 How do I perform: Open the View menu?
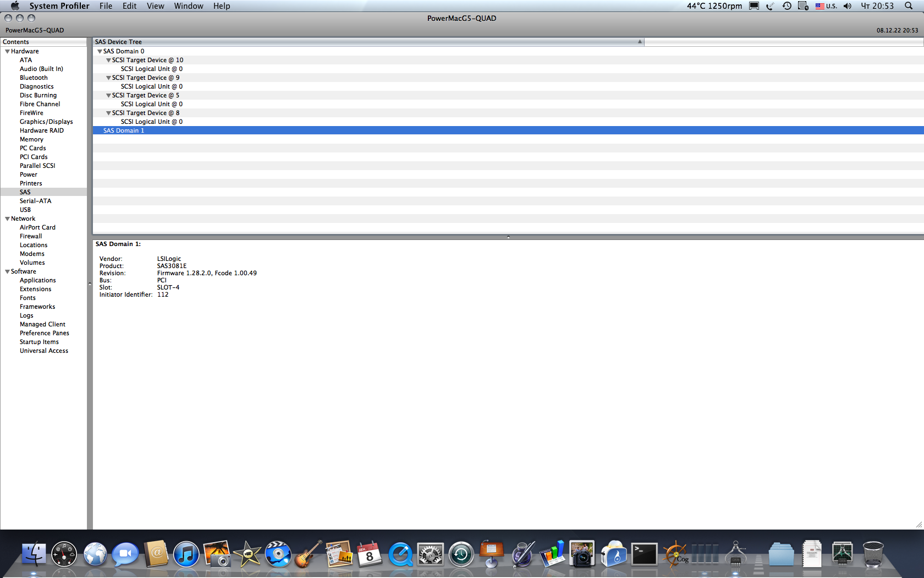click(155, 6)
